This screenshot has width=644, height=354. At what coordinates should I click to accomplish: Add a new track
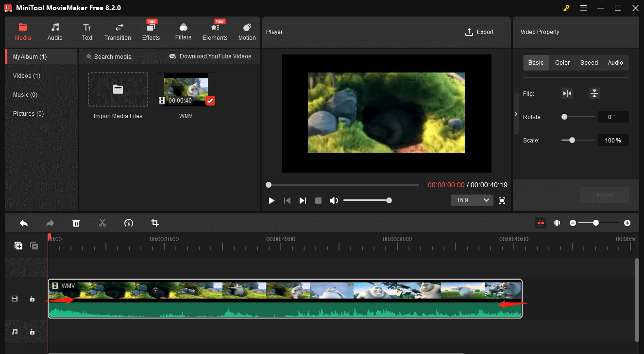point(18,246)
